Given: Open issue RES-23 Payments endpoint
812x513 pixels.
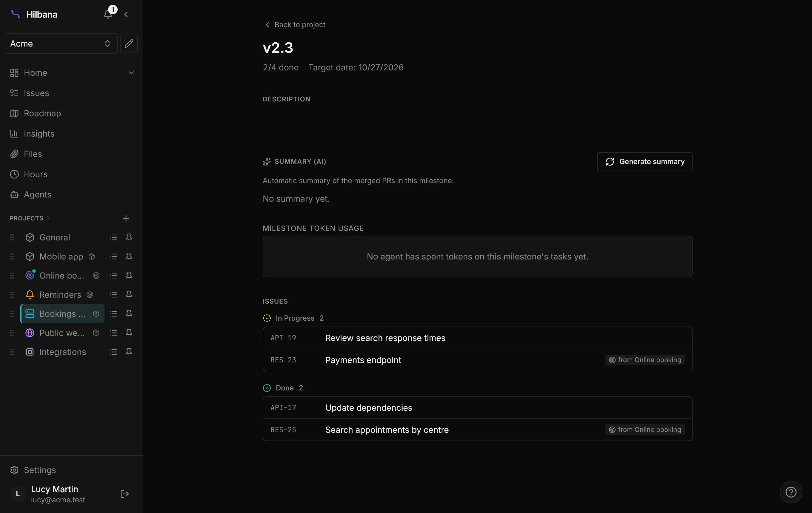Looking at the screenshot, I should coord(477,360).
